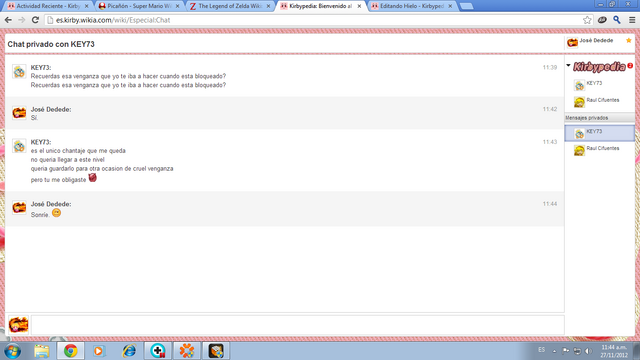Bookmark this page with the star icon
This screenshot has width=640, height=360.
point(587,20)
